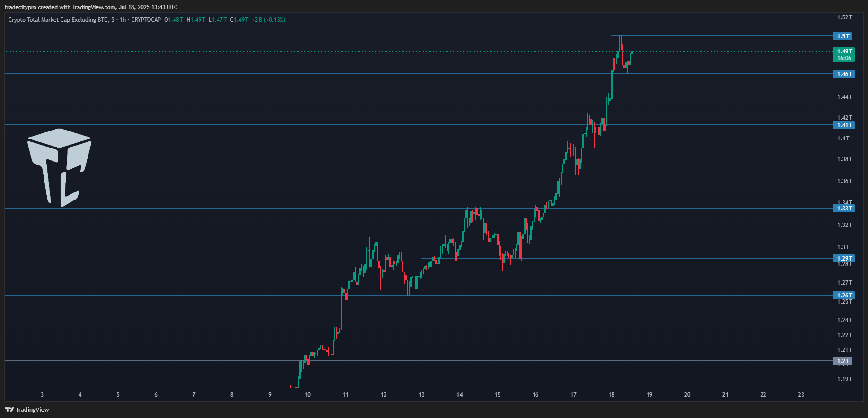Click the '1.36T' price axis label
Viewport: 868px width, 418px height.
coord(845,181)
